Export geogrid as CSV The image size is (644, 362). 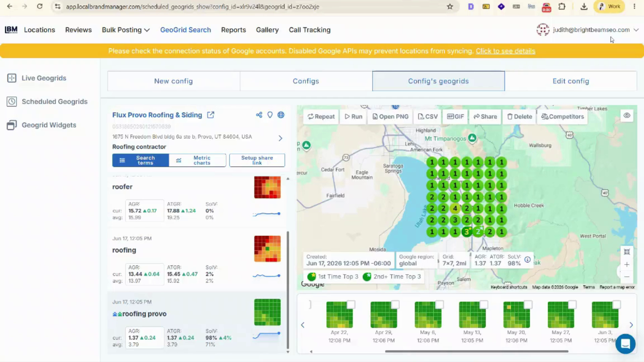428,117
